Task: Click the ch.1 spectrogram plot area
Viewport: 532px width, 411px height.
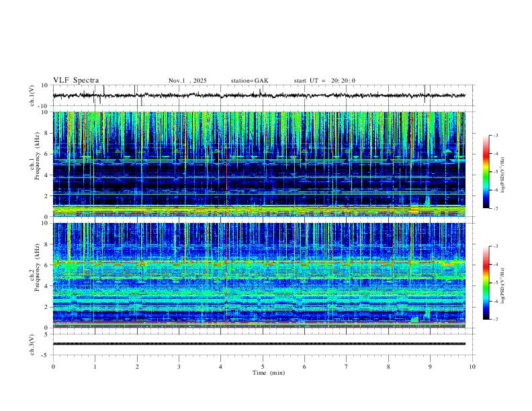Action: [x=259, y=164]
